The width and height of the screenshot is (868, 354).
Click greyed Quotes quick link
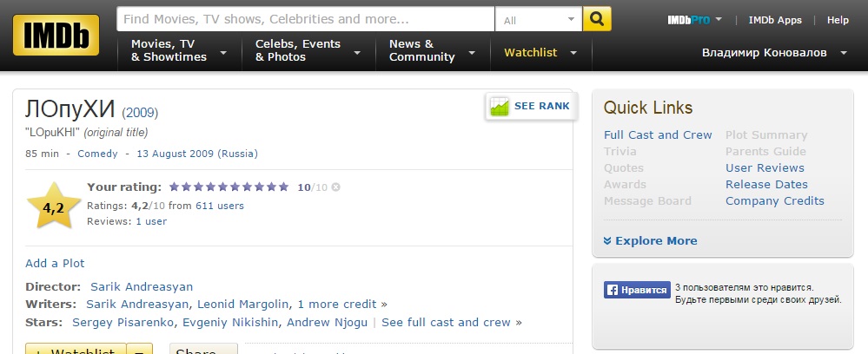tap(624, 168)
